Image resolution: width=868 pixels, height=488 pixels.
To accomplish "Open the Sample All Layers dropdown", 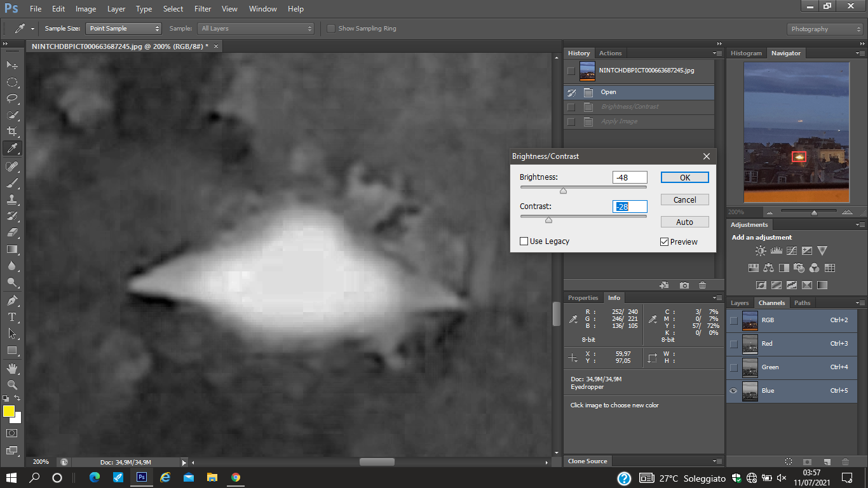I will (x=256, y=29).
